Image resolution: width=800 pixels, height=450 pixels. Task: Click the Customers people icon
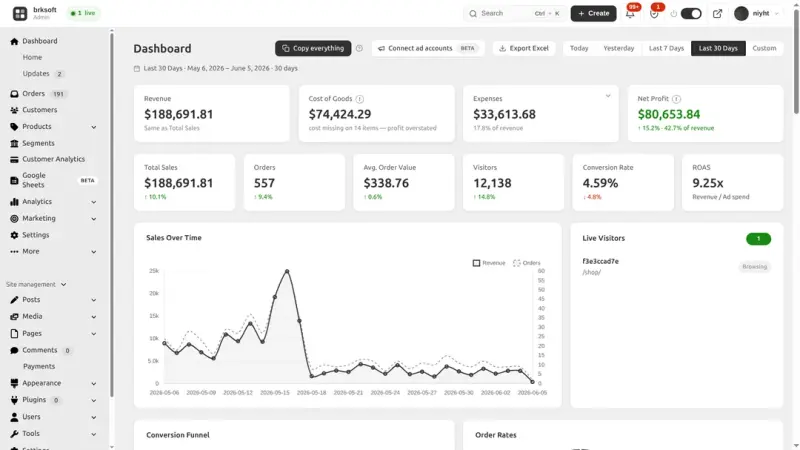click(x=14, y=110)
